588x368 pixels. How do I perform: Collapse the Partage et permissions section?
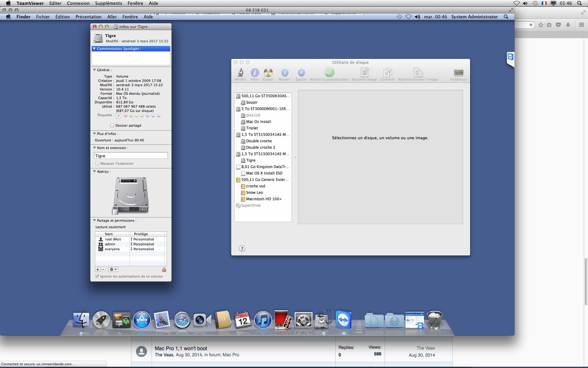tap(94, 220)
